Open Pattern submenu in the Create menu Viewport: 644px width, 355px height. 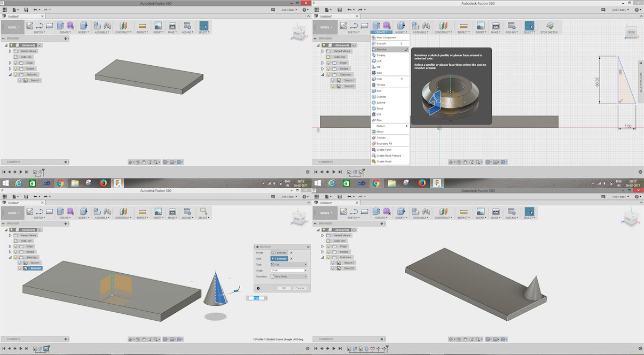(x=390, y=126)
